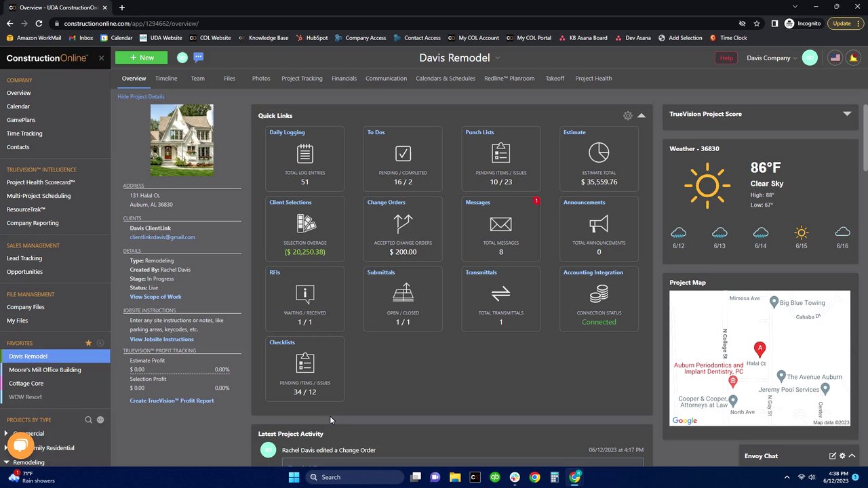Open View Scope of Work link
Image resolution: width=868 pixels, height=488 pixels.
tap(155, 297)
